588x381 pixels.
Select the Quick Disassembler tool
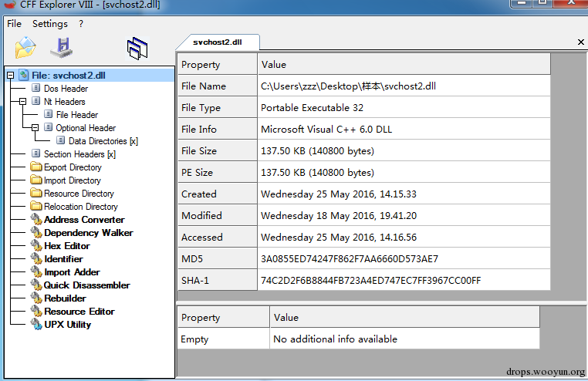click(86, 285)
